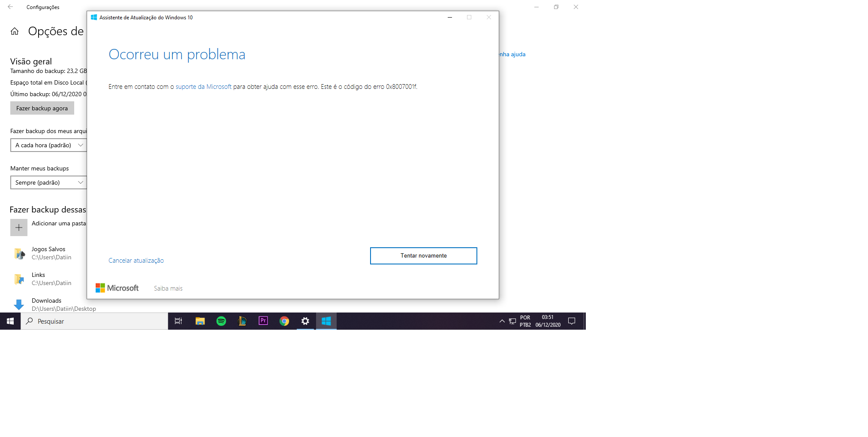Viewport: 868px width, 437px height.
Task: Open the Windows Start menu
Action: coord(10,321)
